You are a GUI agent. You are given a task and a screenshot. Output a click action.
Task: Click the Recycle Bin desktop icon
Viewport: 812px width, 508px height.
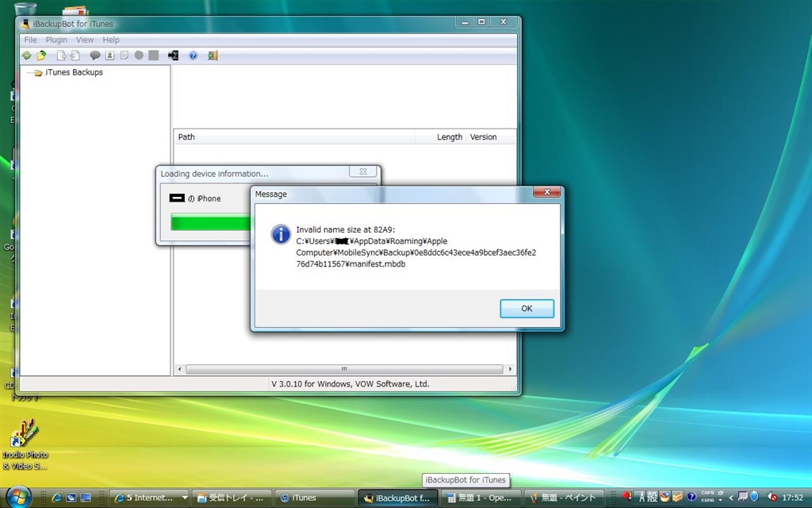(25, 8)
